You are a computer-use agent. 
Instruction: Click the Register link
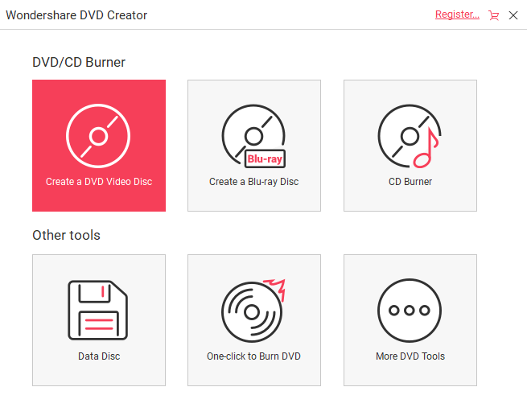tap(457, 14)
